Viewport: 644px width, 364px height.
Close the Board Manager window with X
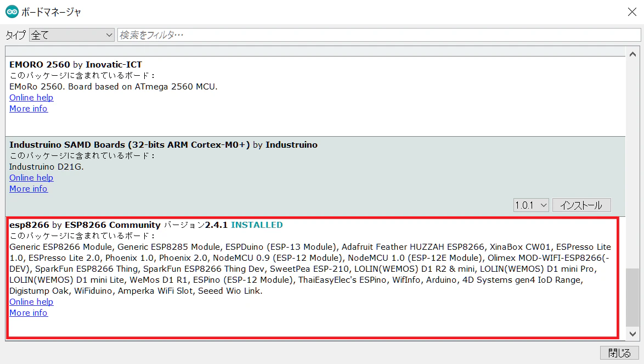[632, 12]
